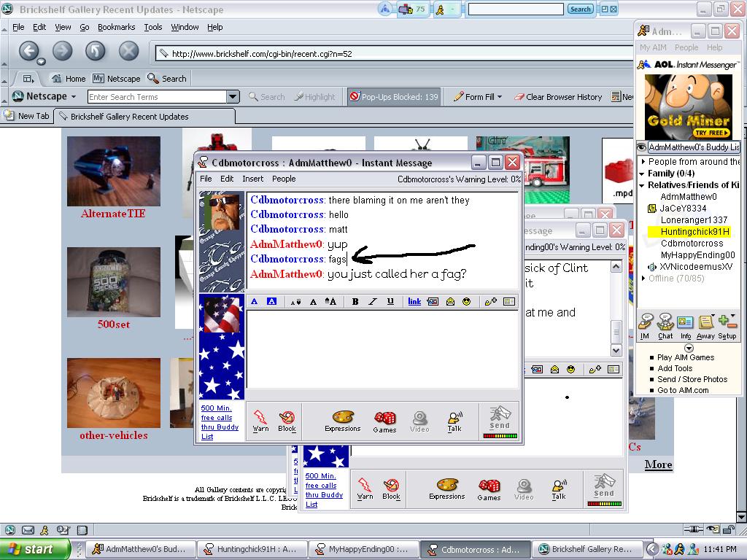747x560 pixels.
Task: Toggle bold formatting in Cdbmotorcross window
Action: [x=355, y=301]
